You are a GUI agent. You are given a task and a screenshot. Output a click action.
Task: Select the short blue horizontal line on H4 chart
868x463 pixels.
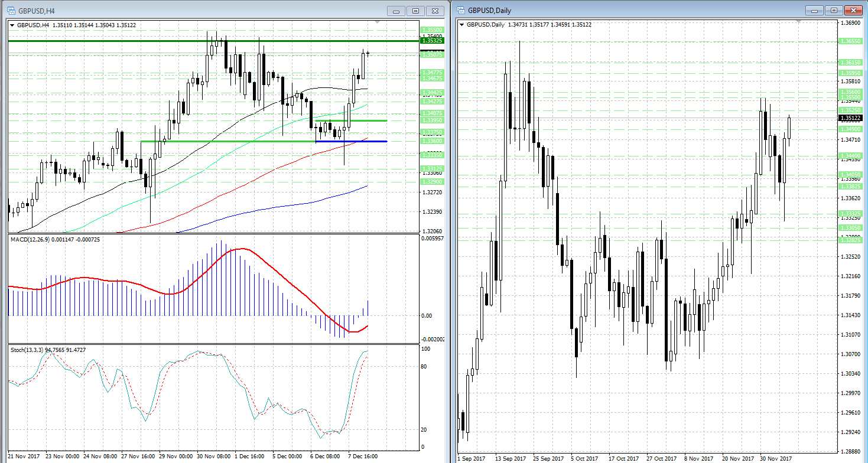352,142
